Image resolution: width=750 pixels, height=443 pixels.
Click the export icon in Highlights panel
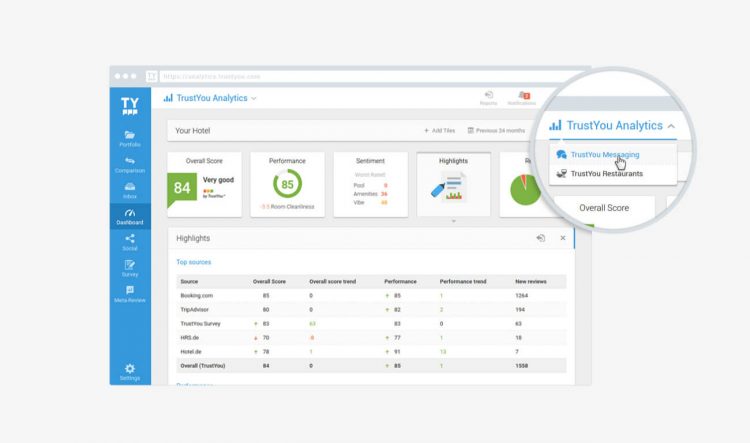[540, 238]
